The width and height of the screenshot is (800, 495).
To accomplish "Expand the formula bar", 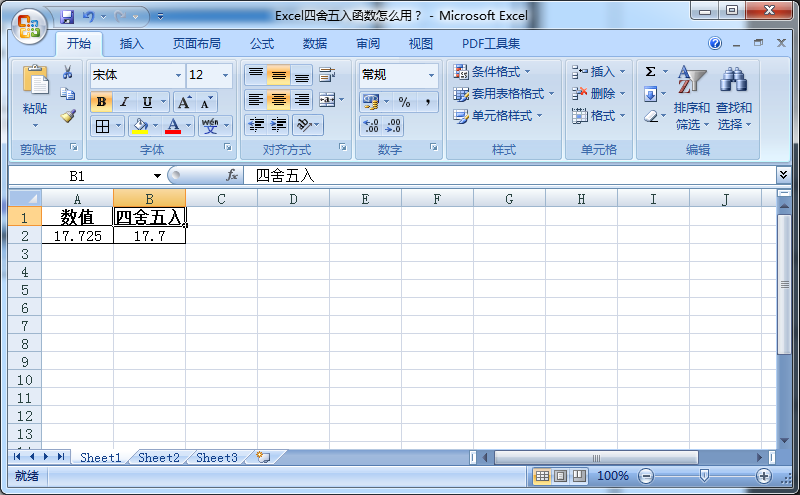I will (783, 175).
